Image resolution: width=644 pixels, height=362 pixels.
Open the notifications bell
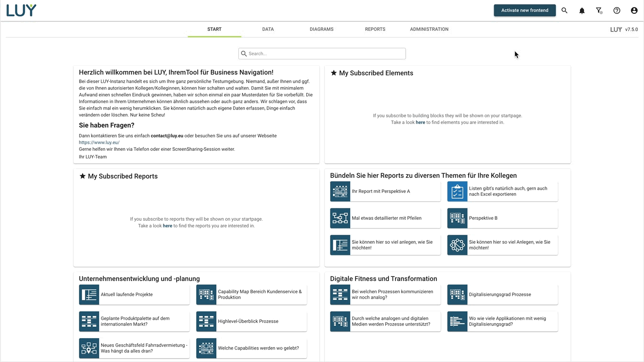click(582, 11)
